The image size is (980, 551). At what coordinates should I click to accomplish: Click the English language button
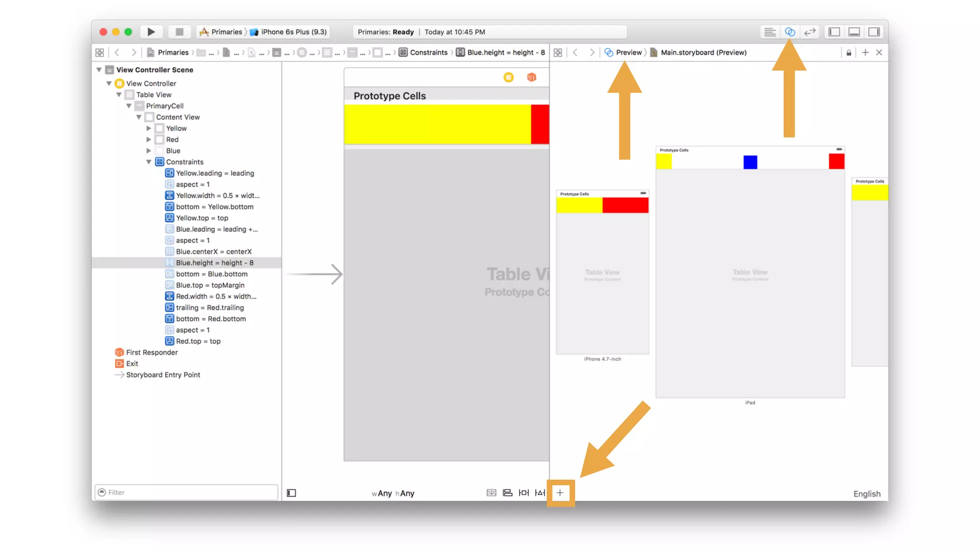[x=867, y=494]
